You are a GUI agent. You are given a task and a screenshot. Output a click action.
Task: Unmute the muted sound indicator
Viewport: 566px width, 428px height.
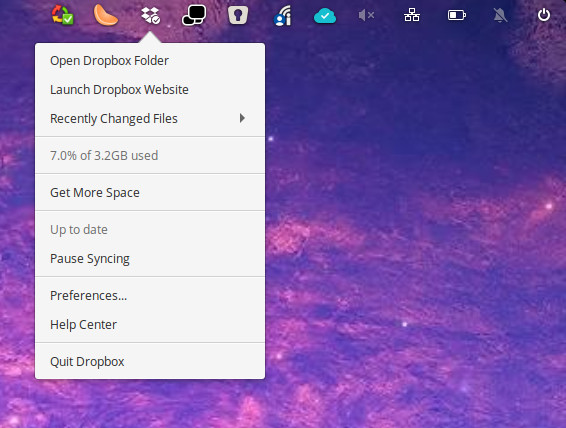click(366, 15)
